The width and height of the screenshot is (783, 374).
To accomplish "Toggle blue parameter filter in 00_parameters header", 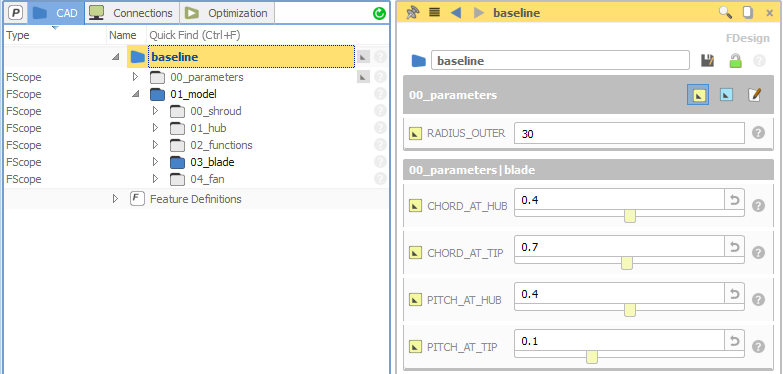I will (x=726, y=94).
